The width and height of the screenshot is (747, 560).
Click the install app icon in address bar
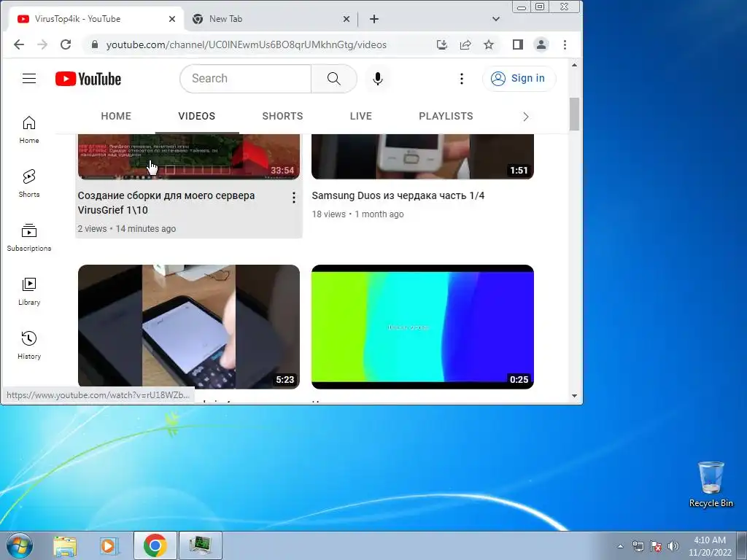pos(442,44)
